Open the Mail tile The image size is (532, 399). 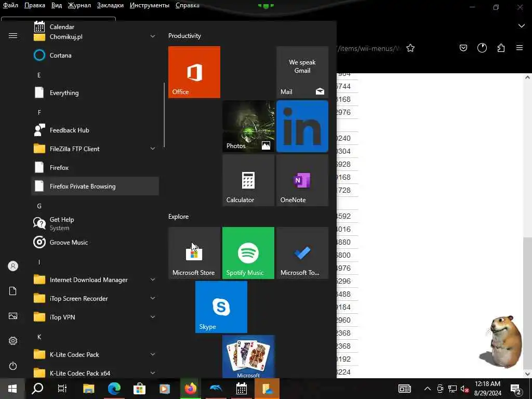(x=302, y=72)
